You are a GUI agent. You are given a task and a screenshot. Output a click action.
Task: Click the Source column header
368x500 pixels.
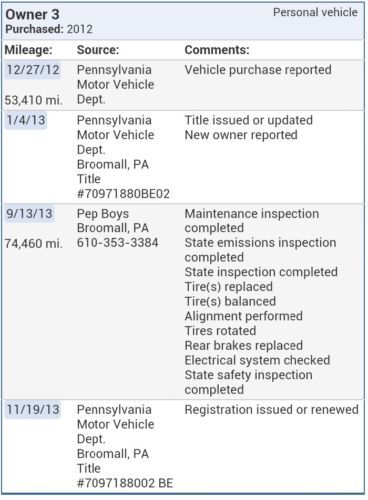coord(98,50)
